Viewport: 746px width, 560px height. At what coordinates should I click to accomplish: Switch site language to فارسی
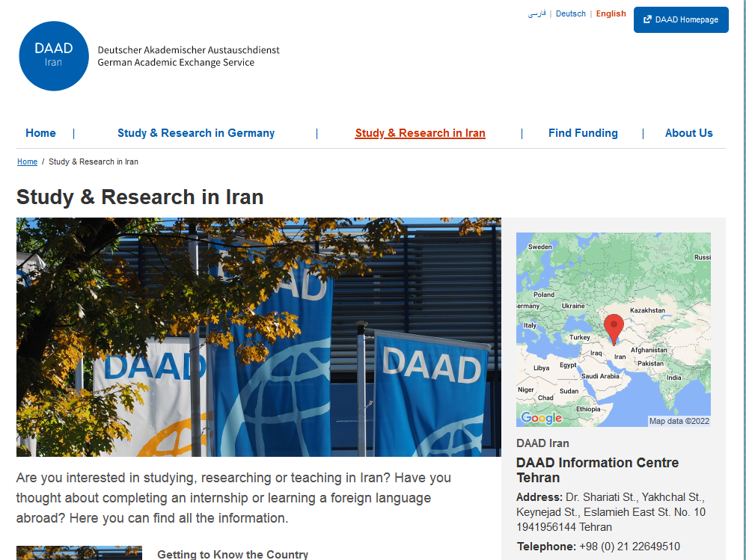click(536, 13)
